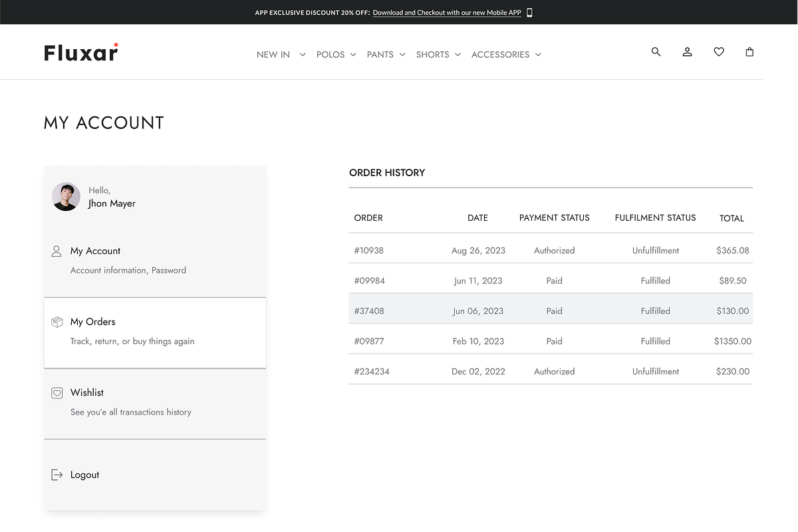This screenshot has height=532, width=798.
Task: Click the person icon beside My Account
Action: pos(57,251)
